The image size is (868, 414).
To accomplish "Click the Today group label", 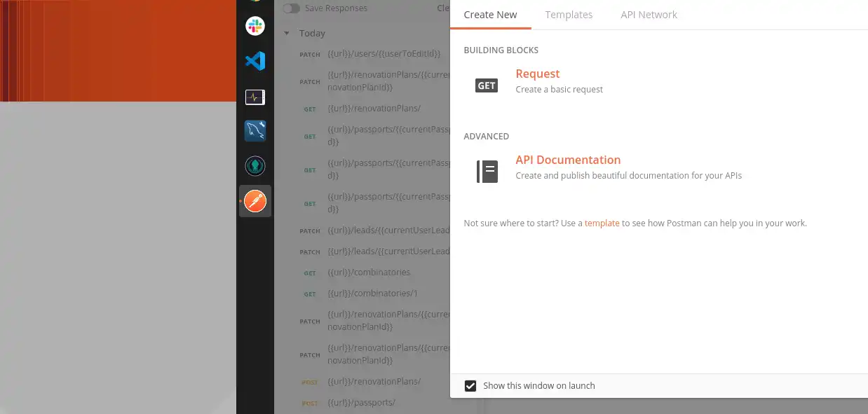I will [312, 33].
